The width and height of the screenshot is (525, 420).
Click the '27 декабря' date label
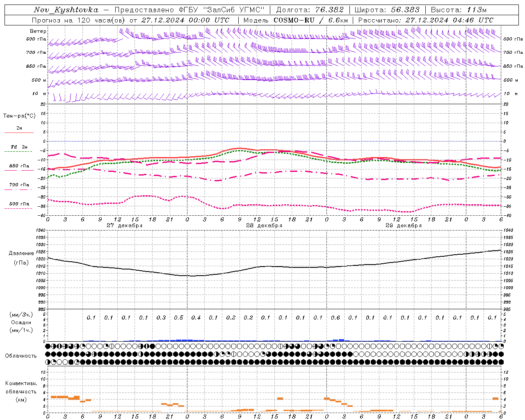[x=124, y=226]
